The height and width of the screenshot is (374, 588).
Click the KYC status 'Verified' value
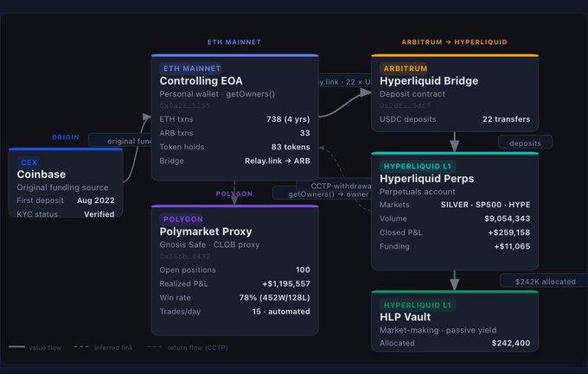point(99,214)
